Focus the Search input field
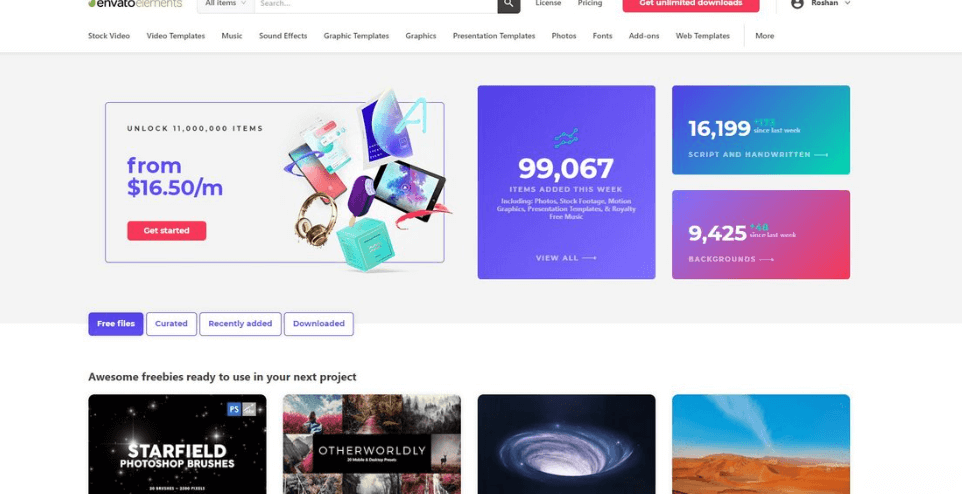Image resolution: width=966 pixels, height=498 pixels. [x=376, y=4]
